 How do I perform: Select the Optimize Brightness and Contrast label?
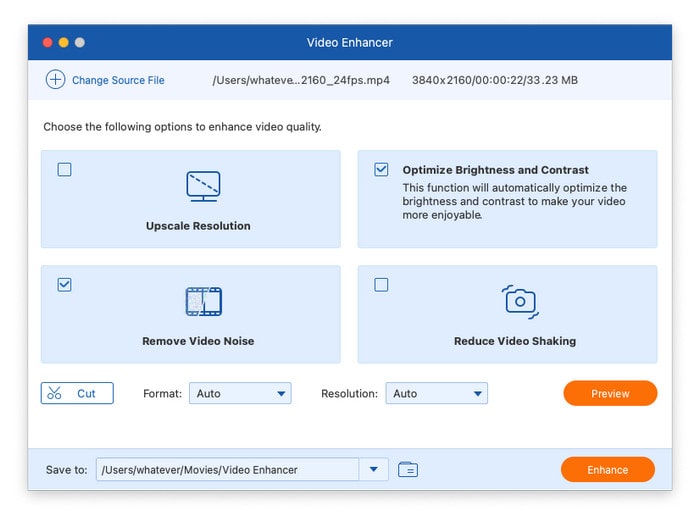click(495, 170)
